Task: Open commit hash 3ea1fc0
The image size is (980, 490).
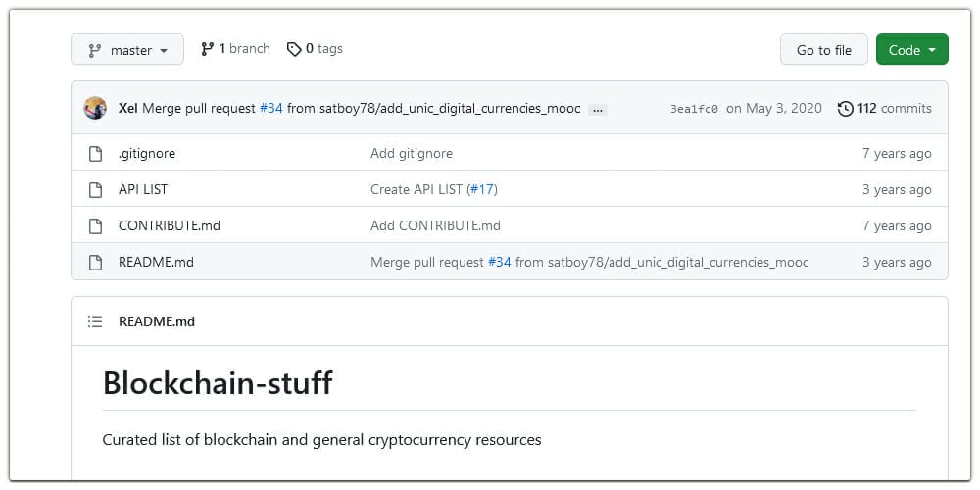Action: pos(694,109)
